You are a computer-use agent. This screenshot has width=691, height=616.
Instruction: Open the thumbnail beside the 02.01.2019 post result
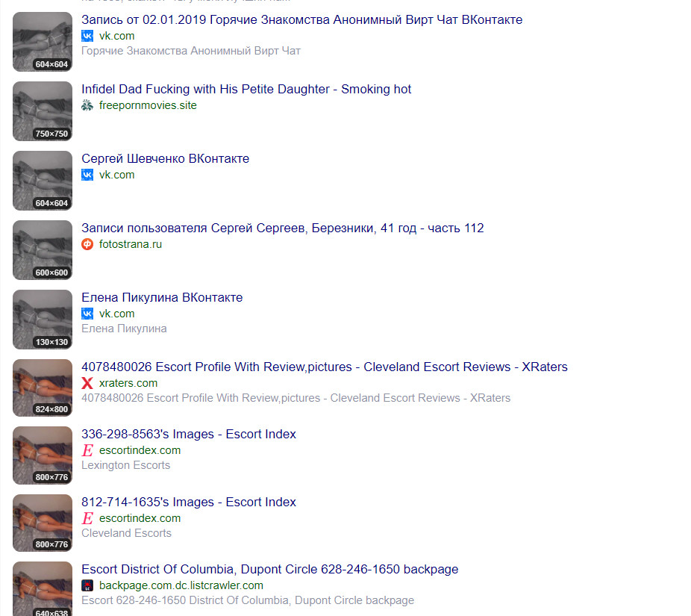(43, 42)
